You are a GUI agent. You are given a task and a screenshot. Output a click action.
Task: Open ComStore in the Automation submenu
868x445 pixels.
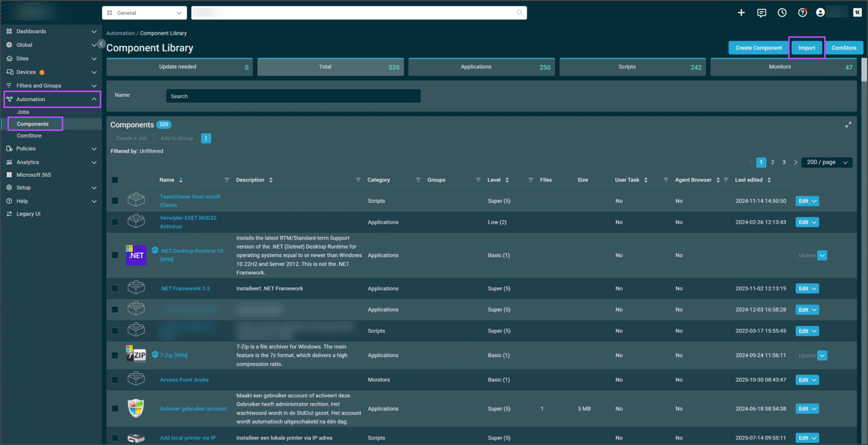pyautogui.click(x=29, y=136)
